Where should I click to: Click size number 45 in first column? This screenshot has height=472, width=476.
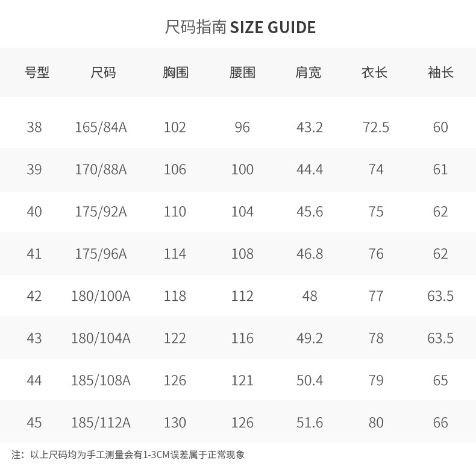coord(34,423)
